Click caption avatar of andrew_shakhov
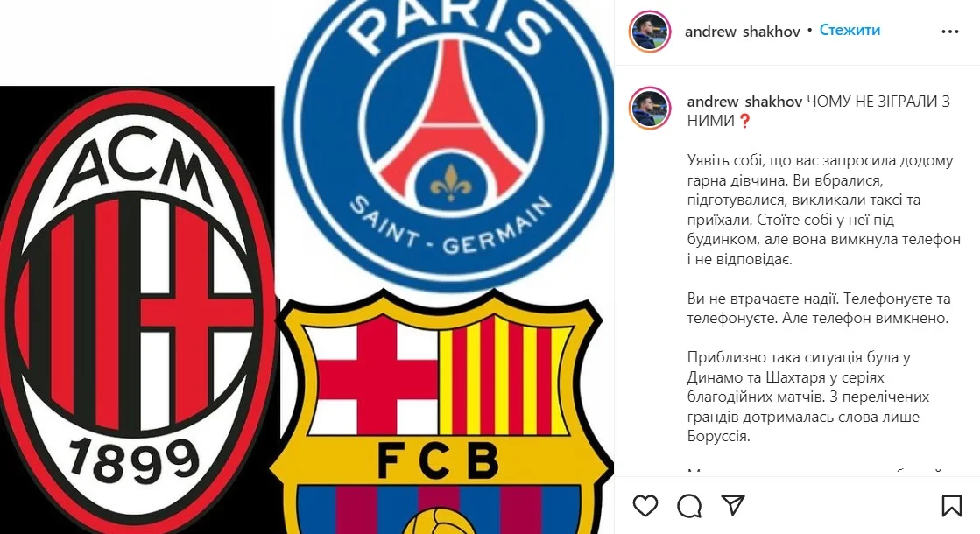This screenshot has width=980, height=534. coord(649,108)
